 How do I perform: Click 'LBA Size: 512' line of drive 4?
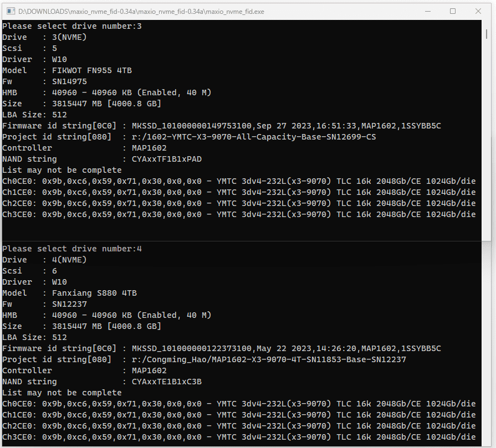coord(34,337)
